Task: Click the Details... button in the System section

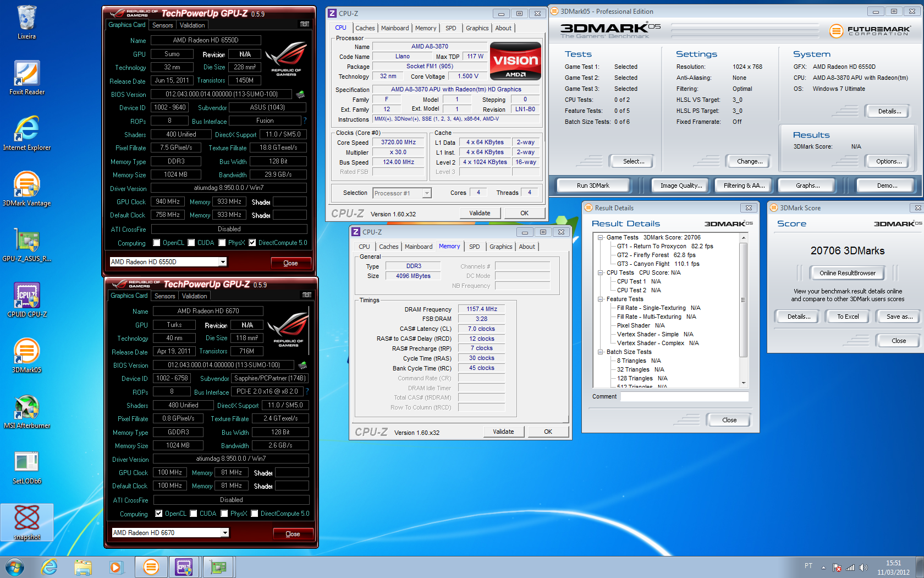Action: [x=889, y=111]
